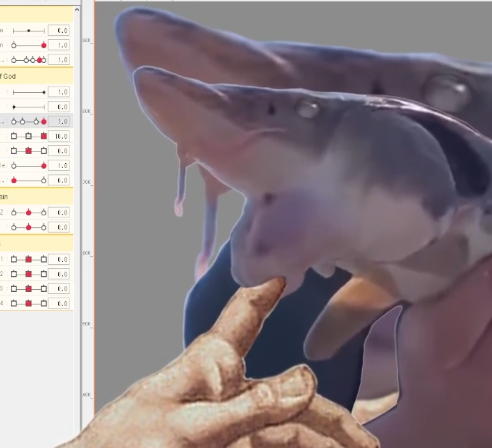Click the value field in the row ending "2"
The height and width of the screenshot is (448, 492).
pyautogui.click(x=59, y=274)
